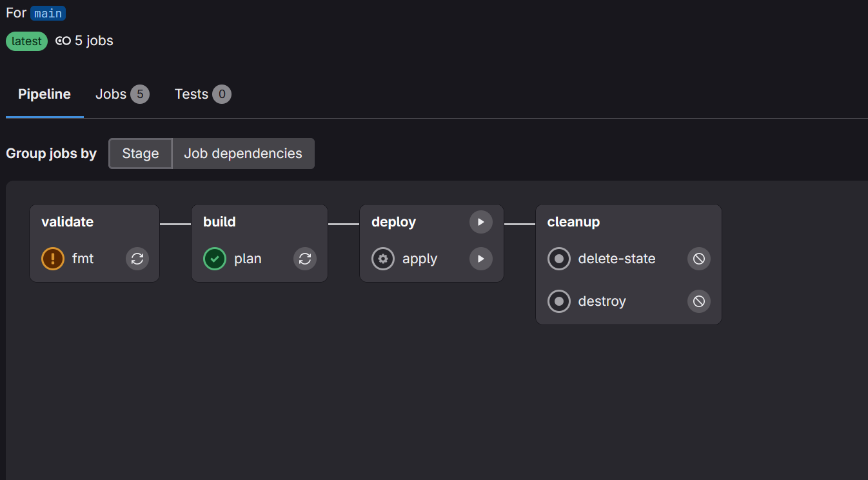Open the apply job in deploy stage
The width and height of the screenshot is (868, 480).
[419, 258]
